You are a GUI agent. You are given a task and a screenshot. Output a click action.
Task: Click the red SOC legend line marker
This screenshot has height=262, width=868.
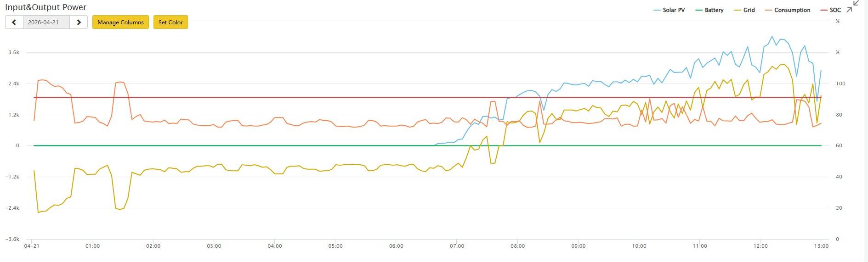click(x=824, y=10)
